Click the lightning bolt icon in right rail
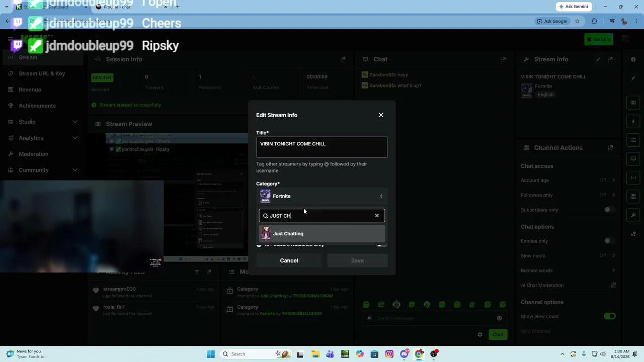 click(633, 122)
